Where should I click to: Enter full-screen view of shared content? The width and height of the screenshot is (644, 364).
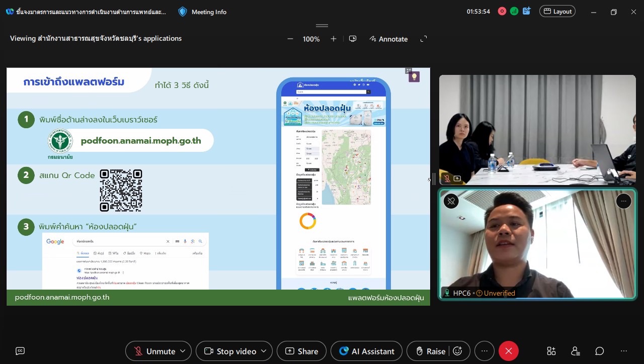(424, 39)
